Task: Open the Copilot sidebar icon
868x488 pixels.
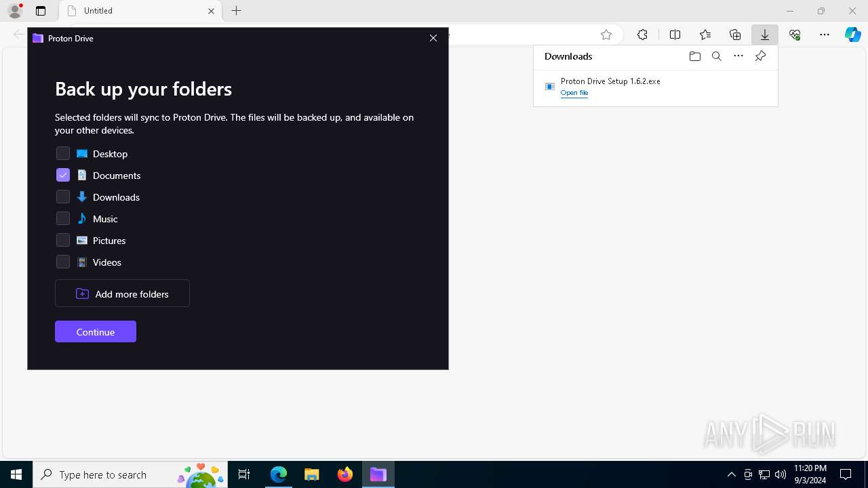Action: [853, 35]
